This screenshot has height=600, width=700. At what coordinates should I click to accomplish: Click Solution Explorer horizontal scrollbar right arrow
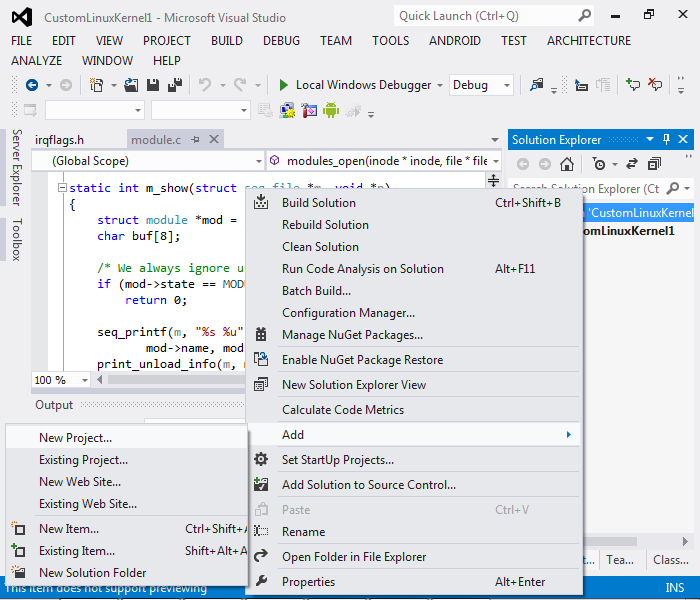pyautogui.click(x=685, y=541)
